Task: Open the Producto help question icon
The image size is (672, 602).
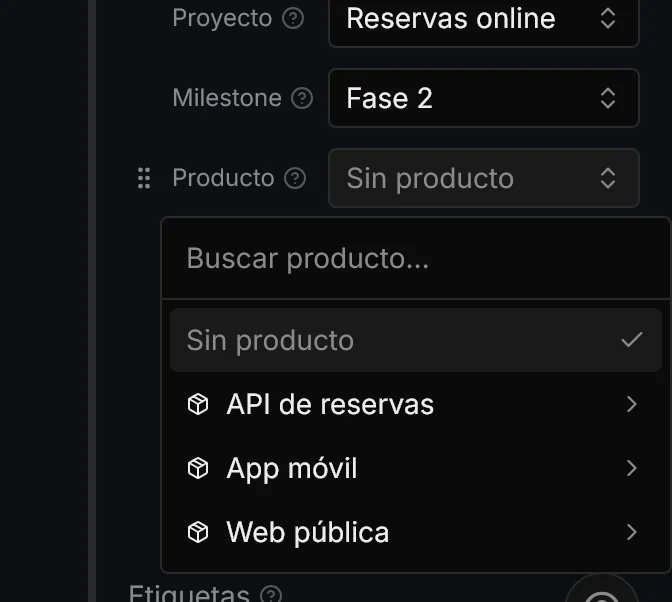Action: tap(295, 178)
